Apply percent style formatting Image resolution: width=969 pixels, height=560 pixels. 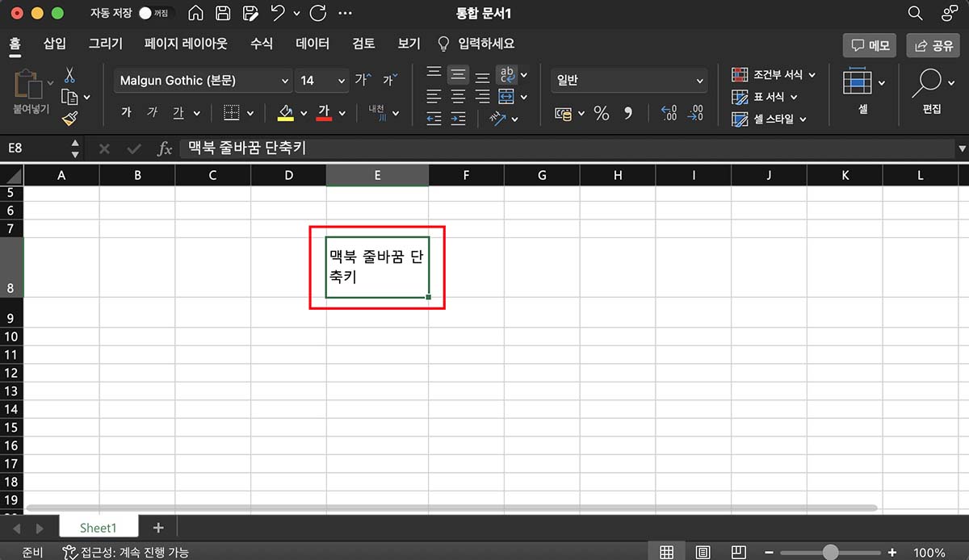(x=602, y=114)
